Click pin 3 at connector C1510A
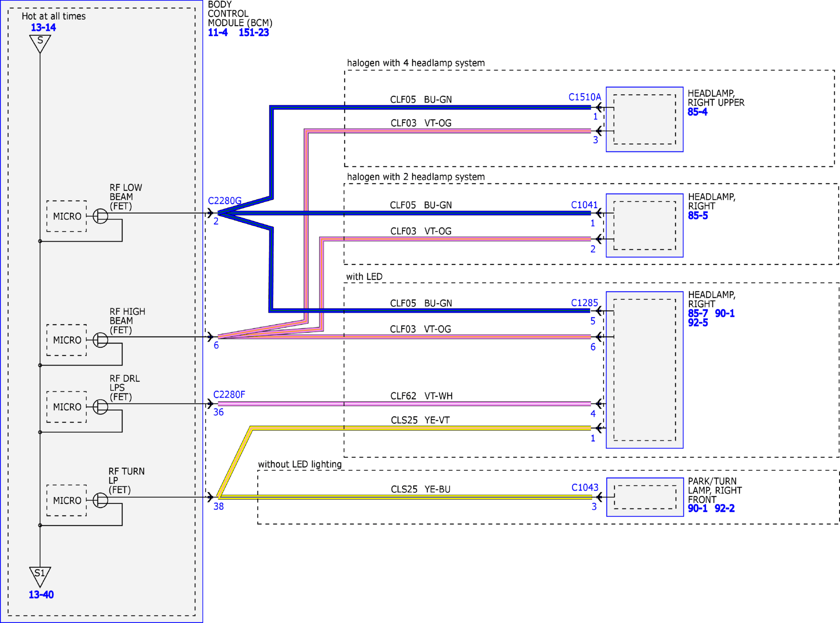This screenshot has height=623, width=840. [x=595, y=140]
